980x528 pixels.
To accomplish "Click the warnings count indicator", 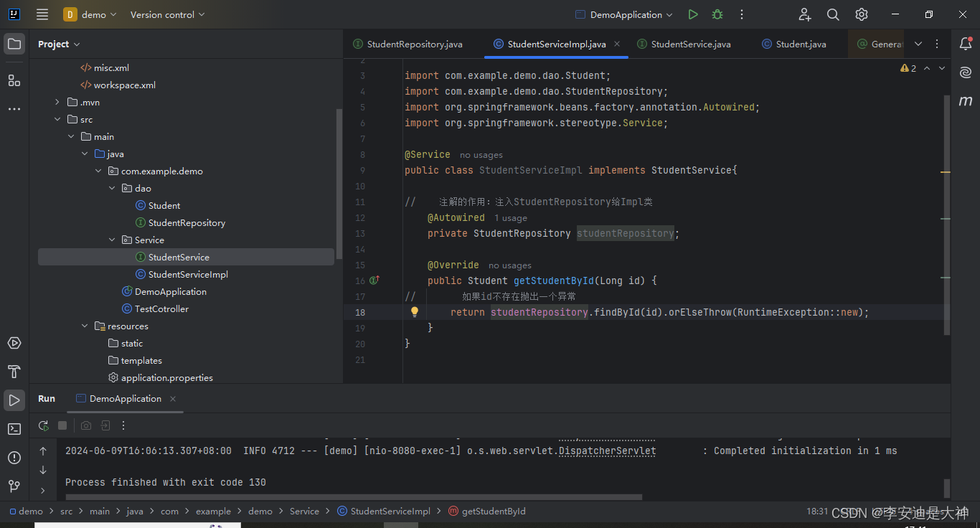I will click(908, 68).
